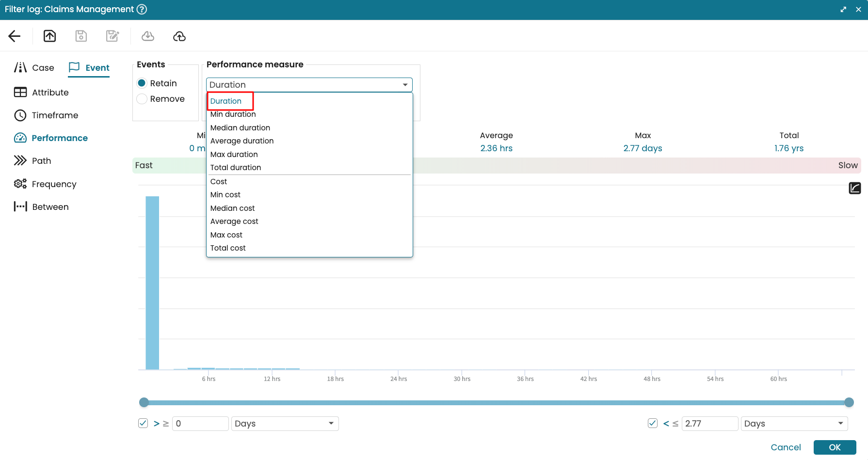This screenshot has width=868, height=460.
Task: Click the right handle of range slider
Action: click(849, 402)
